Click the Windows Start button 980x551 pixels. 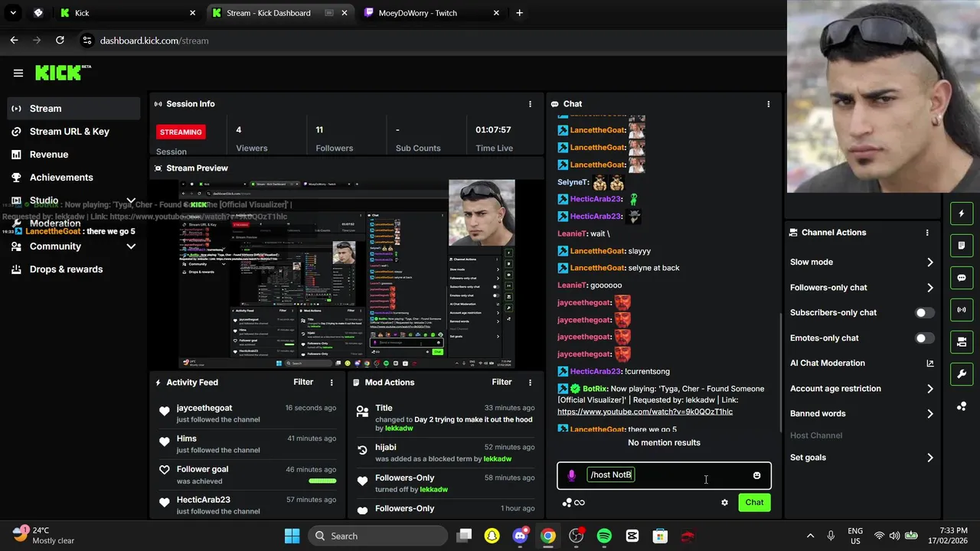tap(292, 536)
